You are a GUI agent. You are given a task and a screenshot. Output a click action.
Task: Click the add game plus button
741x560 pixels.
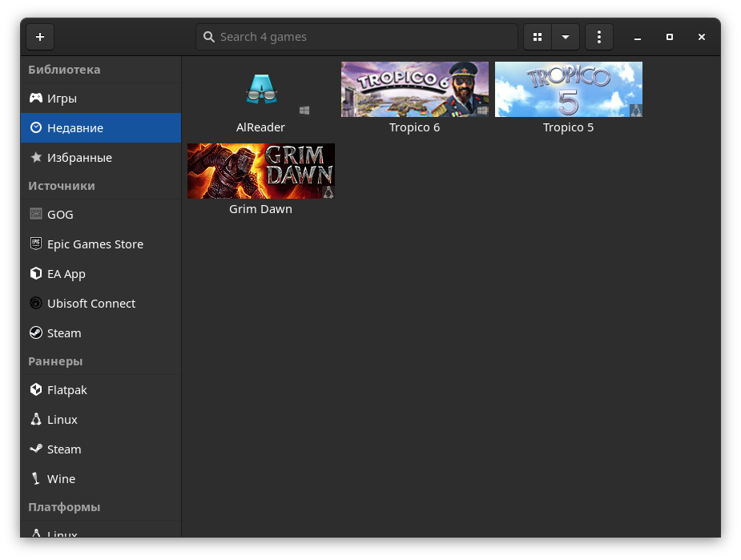[x=40, y=37]
